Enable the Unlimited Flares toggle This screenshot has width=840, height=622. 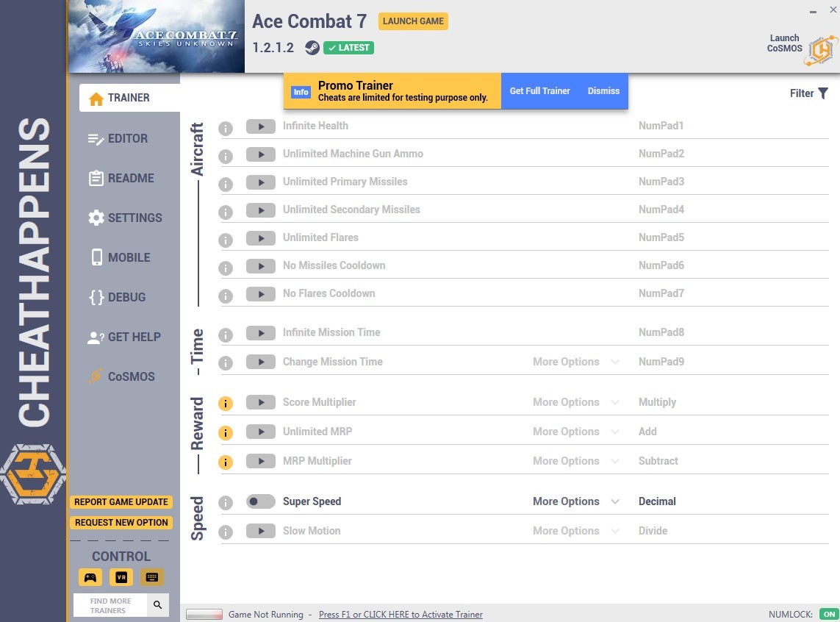tap(260, 238)
